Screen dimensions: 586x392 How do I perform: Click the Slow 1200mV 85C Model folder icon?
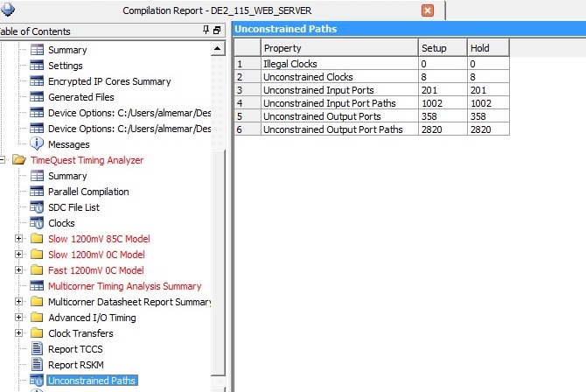[x=37, y=238]
